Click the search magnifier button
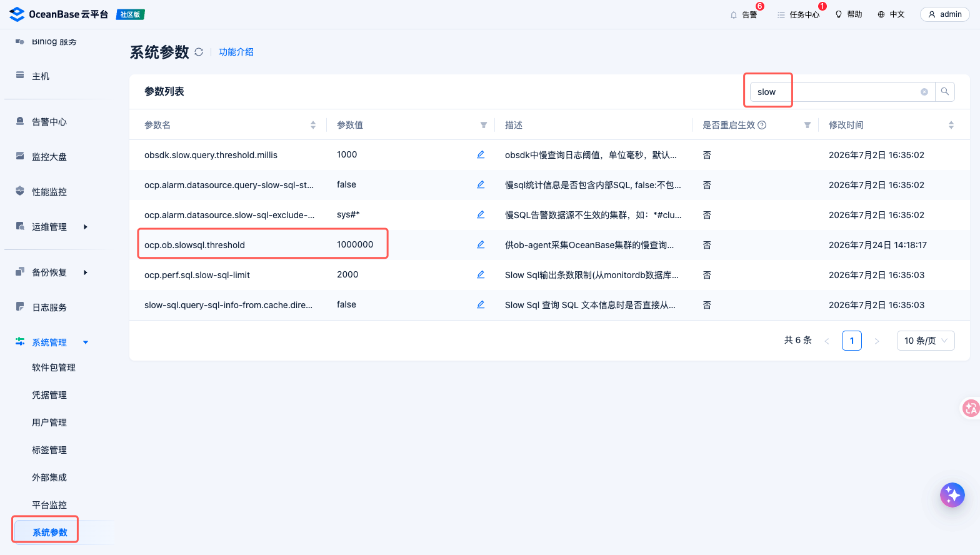Screen dimensions: 980x555 click(x=945, y=92)
